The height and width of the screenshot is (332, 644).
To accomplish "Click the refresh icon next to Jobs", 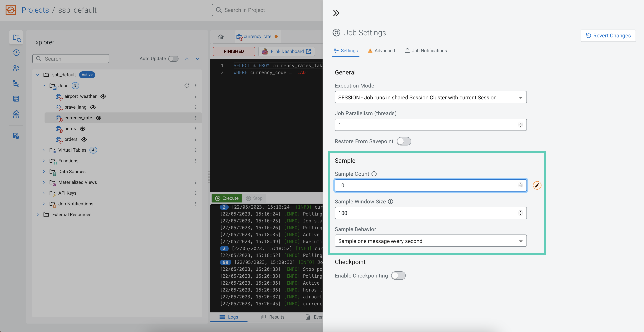I will [186, 86].
